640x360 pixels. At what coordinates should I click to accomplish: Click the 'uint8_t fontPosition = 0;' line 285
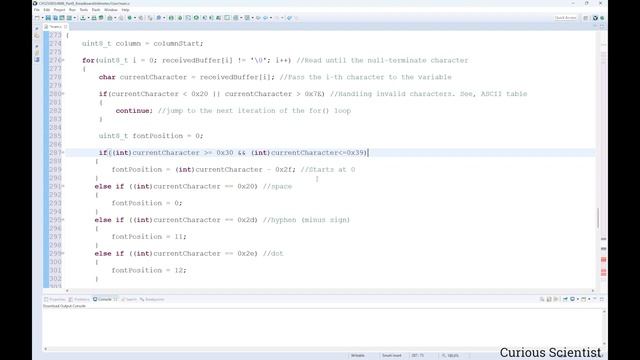click(x=151, y=136)
